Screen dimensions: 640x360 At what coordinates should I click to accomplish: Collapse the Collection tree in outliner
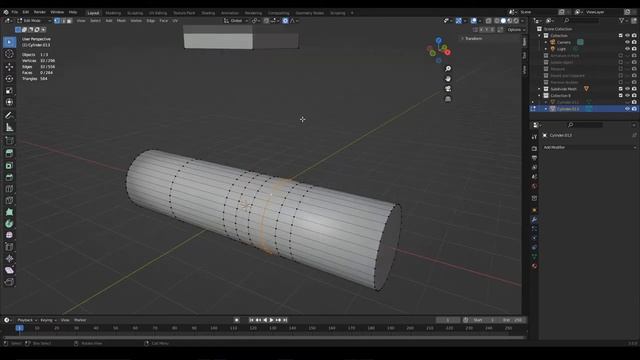point(539,36)
